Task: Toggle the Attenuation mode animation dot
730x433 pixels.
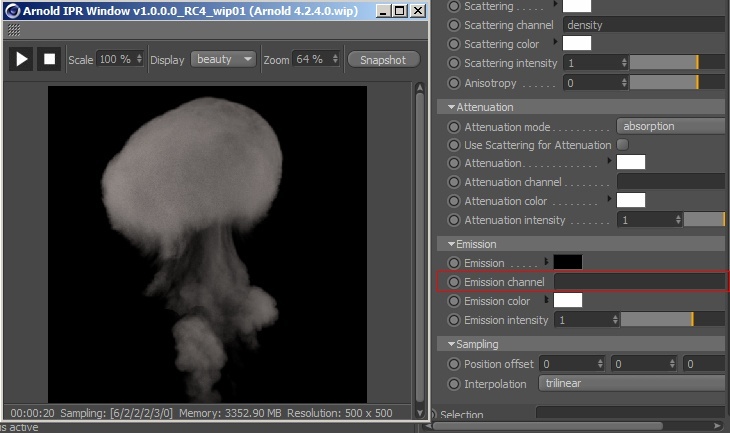Action: [453, 127]
